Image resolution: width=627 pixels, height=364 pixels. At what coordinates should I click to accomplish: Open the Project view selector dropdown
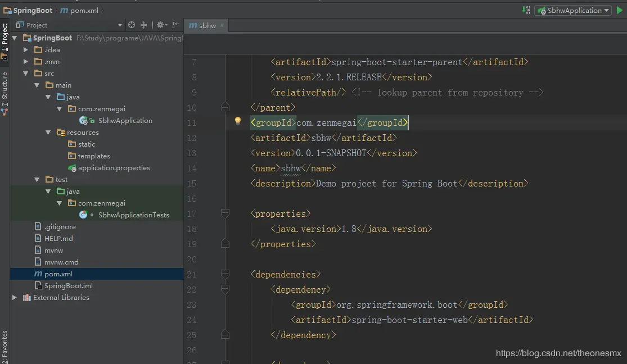[120, 25]
